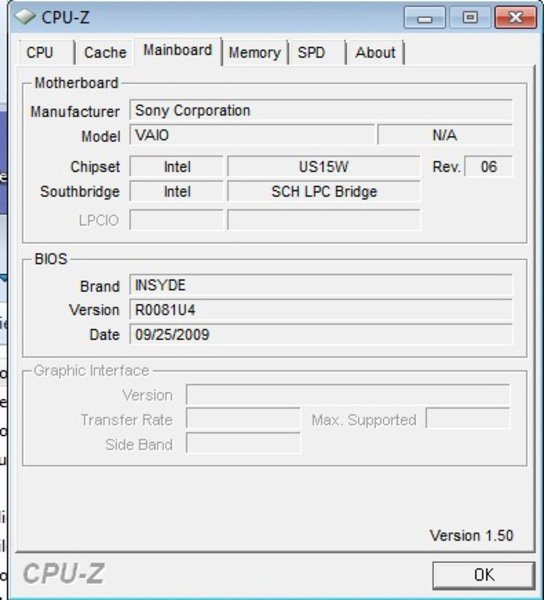Click the Manufacturer label
Screen dimensions: 544x600
[75, 112]
